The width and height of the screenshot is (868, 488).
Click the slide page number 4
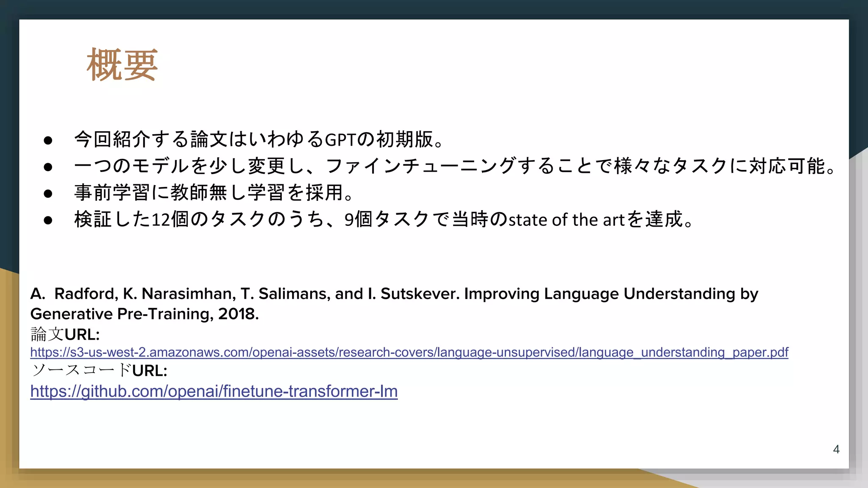836,449
